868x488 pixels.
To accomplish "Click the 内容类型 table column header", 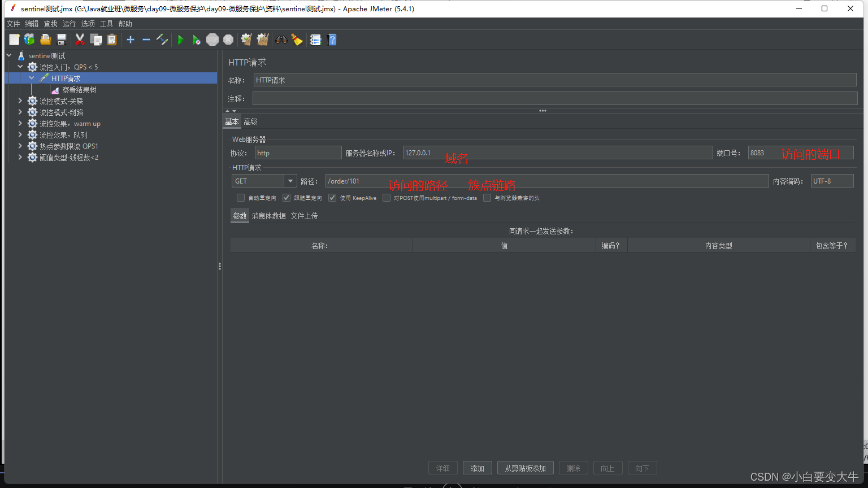I will 719,246.
